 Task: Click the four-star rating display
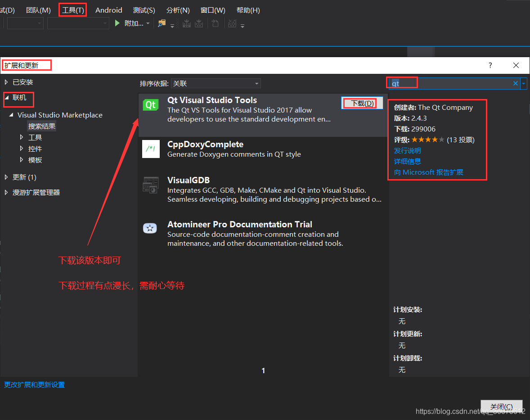coord(428,140)
